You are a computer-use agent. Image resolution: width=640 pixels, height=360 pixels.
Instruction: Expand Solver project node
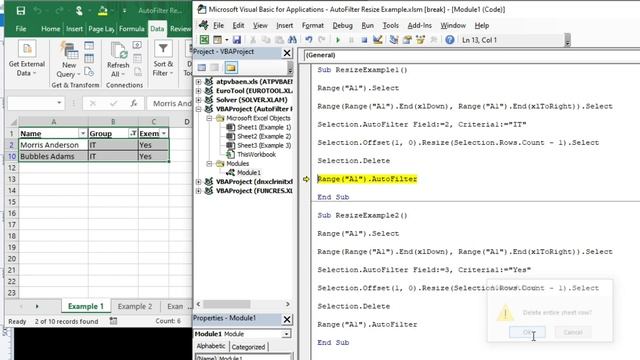point(199,100)
